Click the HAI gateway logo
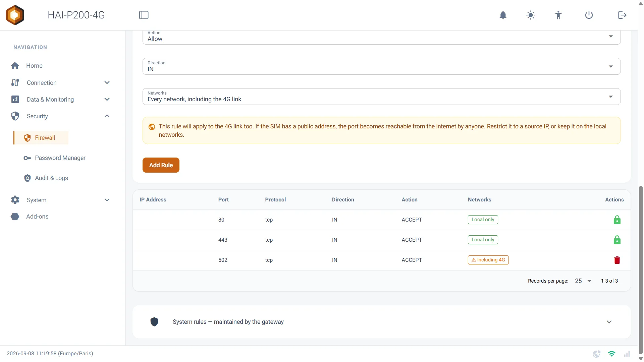The image size is (644, 362). point(15,15)
